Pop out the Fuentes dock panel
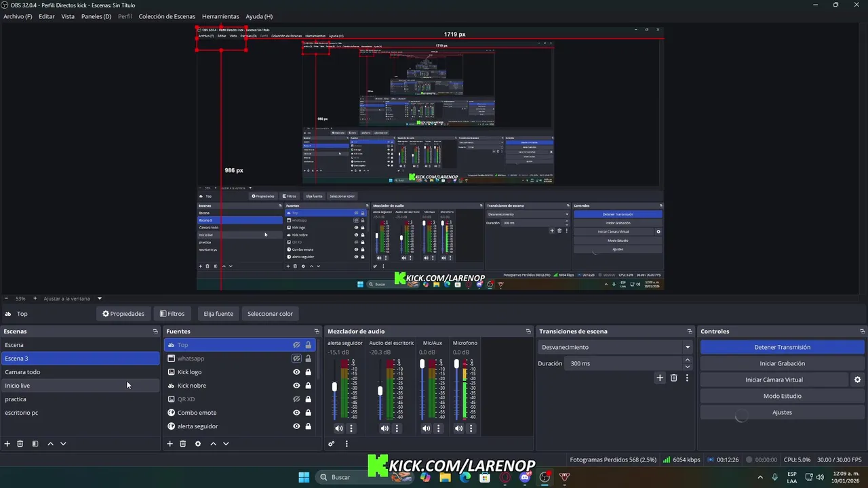The image size is (868, 488). (x=317, y=331)
